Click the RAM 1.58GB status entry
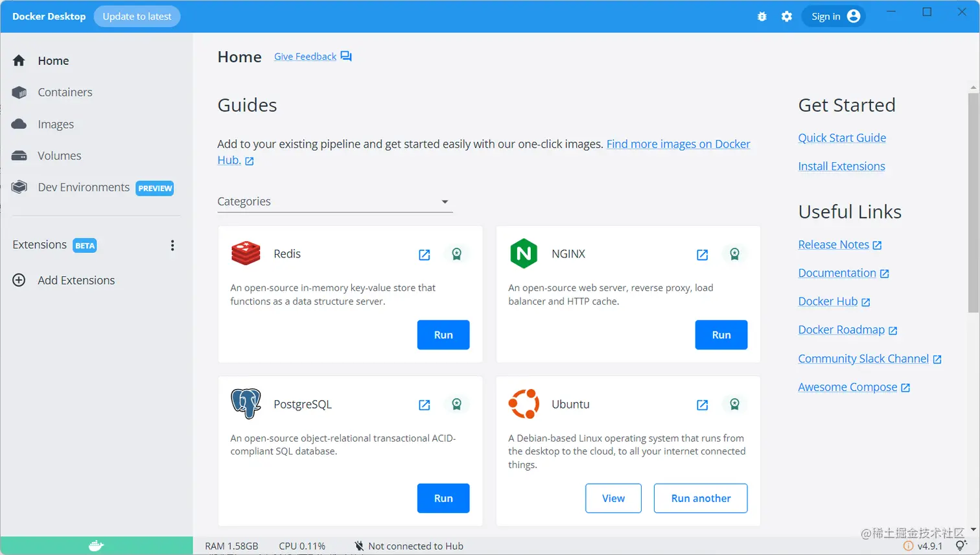This screenshot has width=980, height=555. [x=231, y=546]
